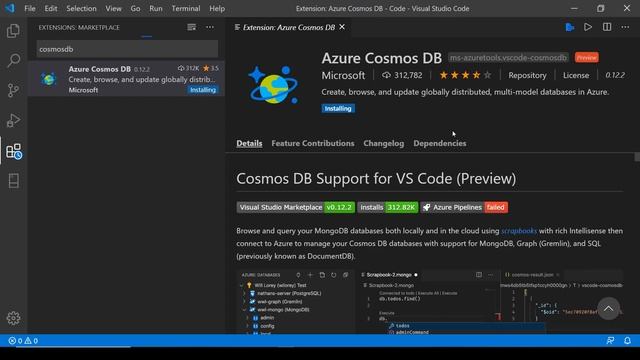Click the extension screenshot preview image
This screenshot has width=640, height=360.
tap(429, 302)
